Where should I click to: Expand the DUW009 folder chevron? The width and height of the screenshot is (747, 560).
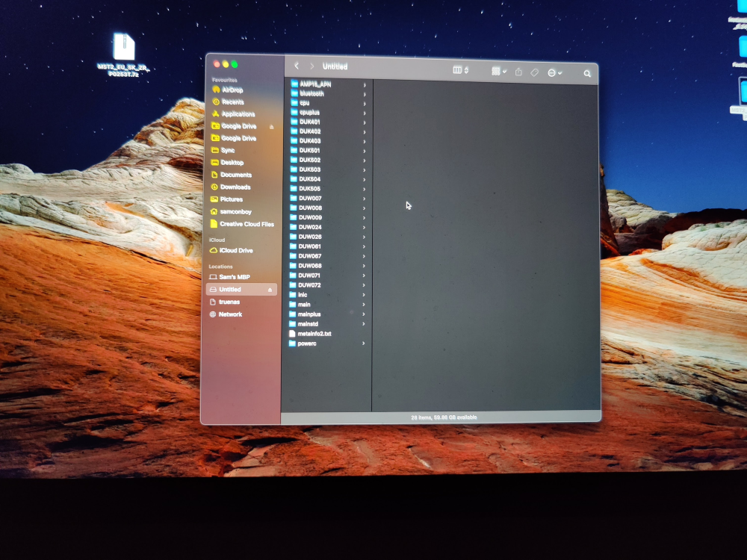coord(365,217)
